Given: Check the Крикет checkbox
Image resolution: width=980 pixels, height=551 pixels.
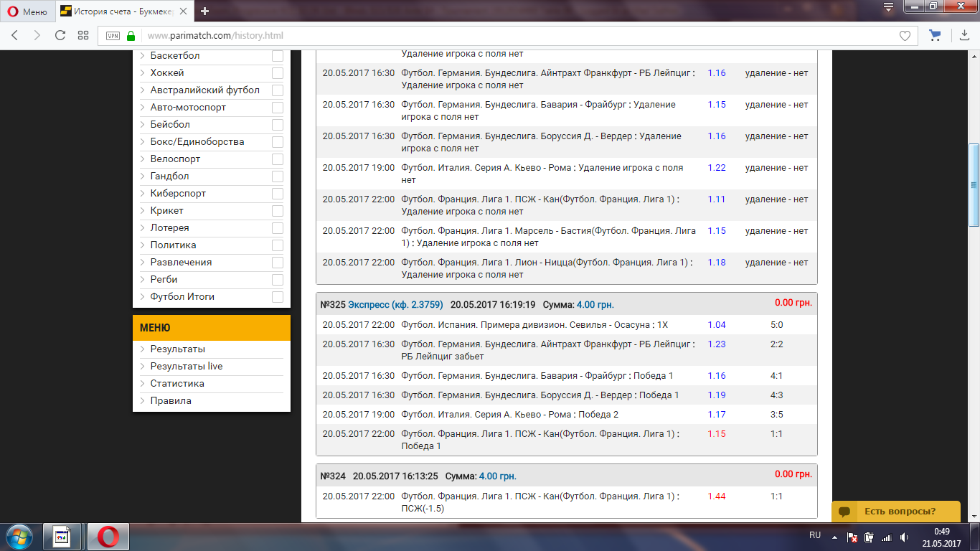Looking at the screenshot, I should (278, 211).
